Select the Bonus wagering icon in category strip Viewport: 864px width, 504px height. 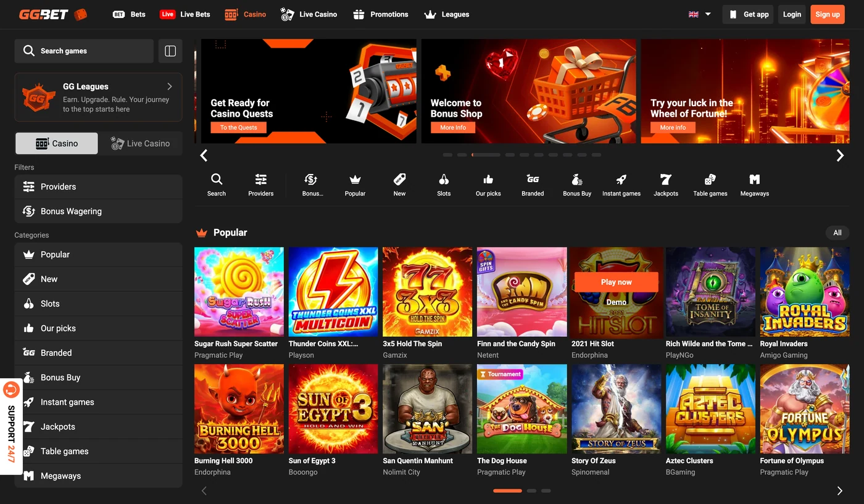tap(311, 179)
